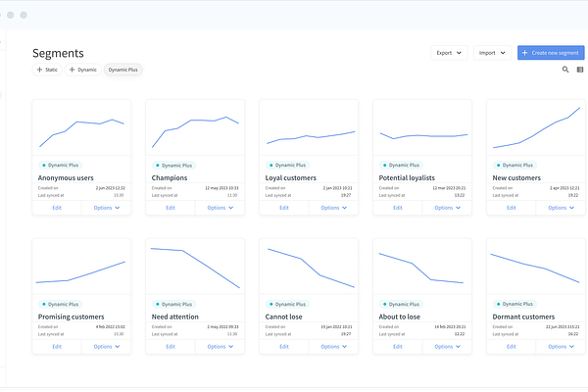Open the Cannot lose trend chart
The height and width of the screenshot is (392, 588).
(x=309, y=267)
